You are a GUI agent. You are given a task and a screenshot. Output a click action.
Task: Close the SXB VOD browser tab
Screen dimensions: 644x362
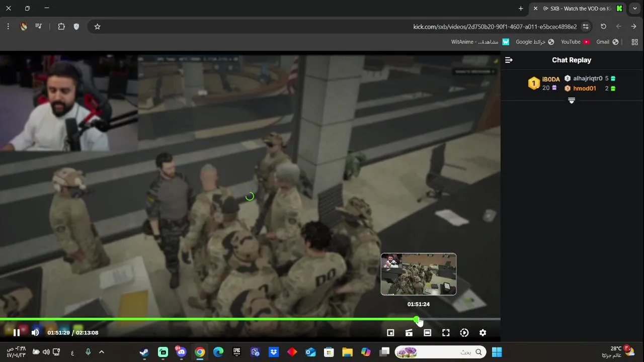[535, 9]
